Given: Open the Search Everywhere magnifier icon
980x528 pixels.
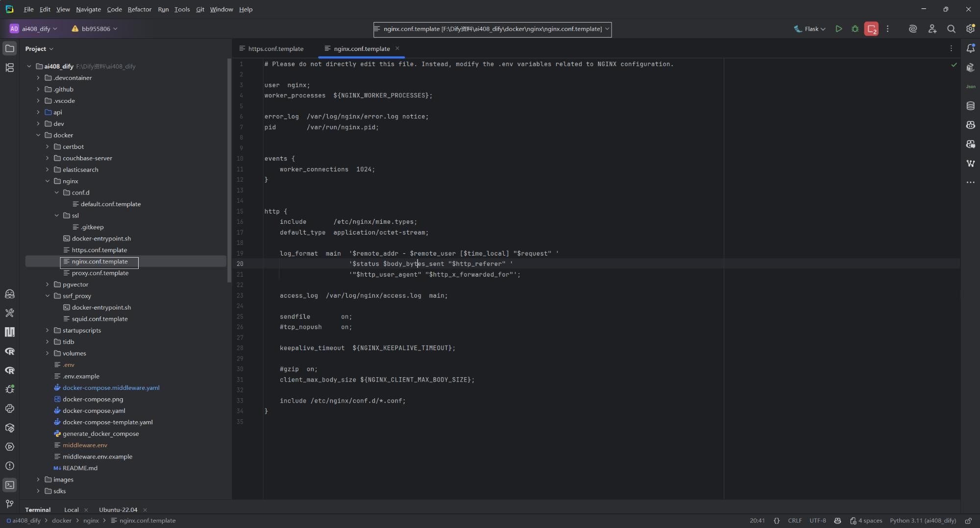Looking at the screenshot, I should tap(951, 29).
